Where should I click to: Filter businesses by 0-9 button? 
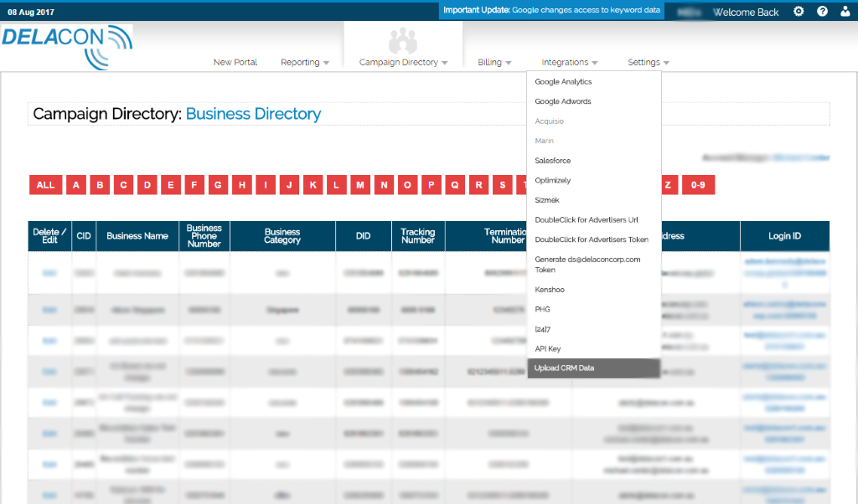click(x=698, y=185)
